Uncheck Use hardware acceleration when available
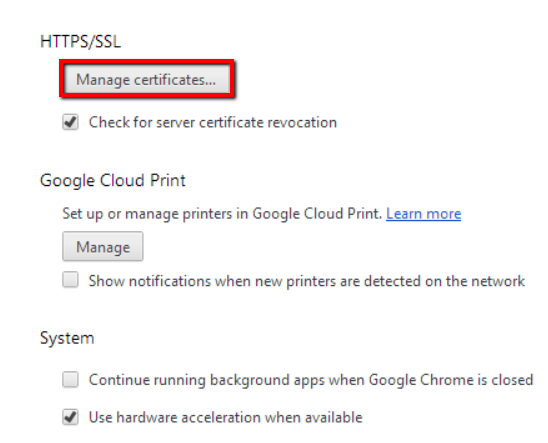The image size is (548, 443). [x=71, y=417]
